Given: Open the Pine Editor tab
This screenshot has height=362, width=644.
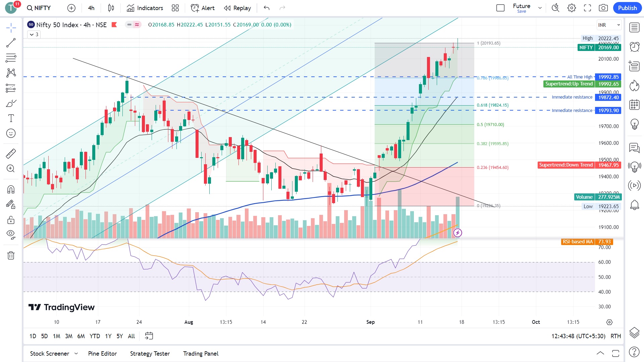Looking at the screenshot, I should click(x=102, y=354).
